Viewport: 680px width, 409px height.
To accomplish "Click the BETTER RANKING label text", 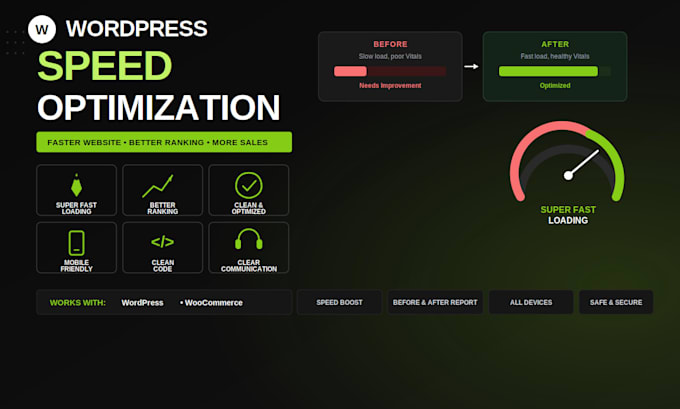I will click(163, 208).
